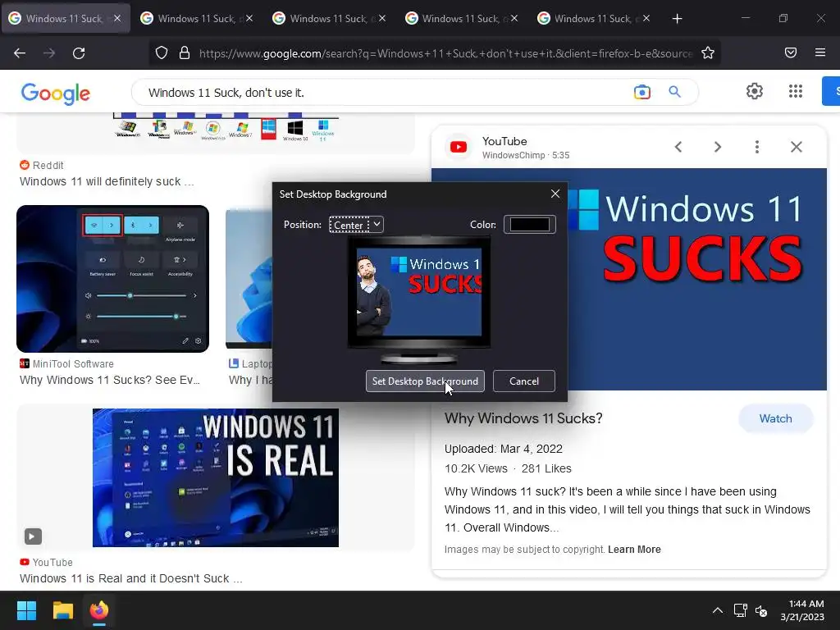Image resolution: width=840 pixels, height=630 pixels.
Task: Click the Watch button
Action: pyautogui.click(x=776, y=418)
